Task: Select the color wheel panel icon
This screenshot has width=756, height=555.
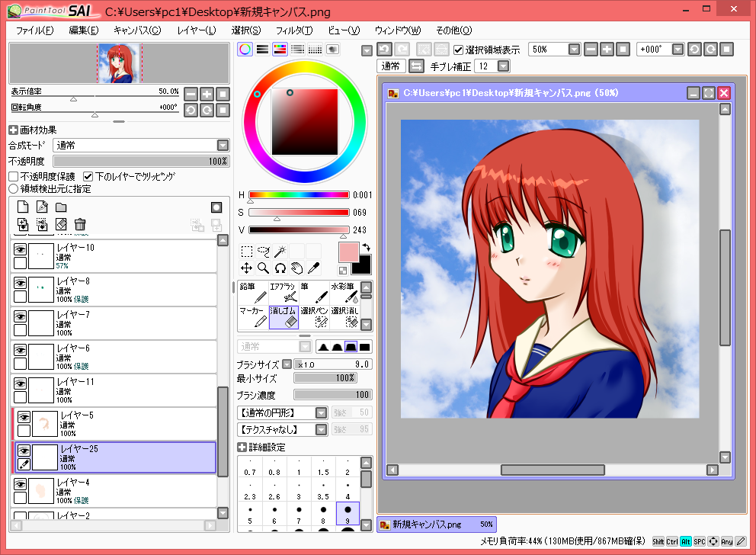Action: point(245,50)
